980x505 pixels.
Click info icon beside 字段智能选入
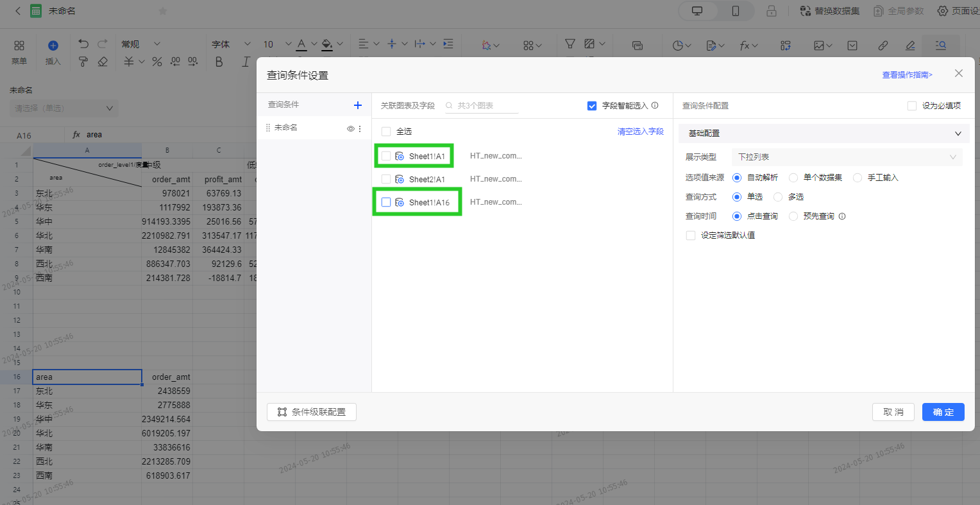pos(655,105)
